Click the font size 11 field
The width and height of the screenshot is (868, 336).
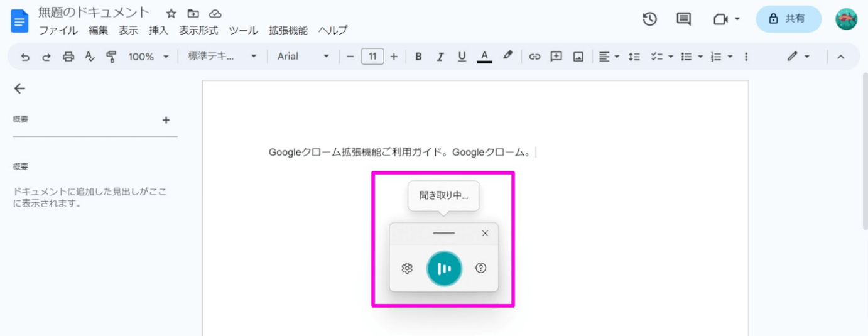click(x=372, y=57)
